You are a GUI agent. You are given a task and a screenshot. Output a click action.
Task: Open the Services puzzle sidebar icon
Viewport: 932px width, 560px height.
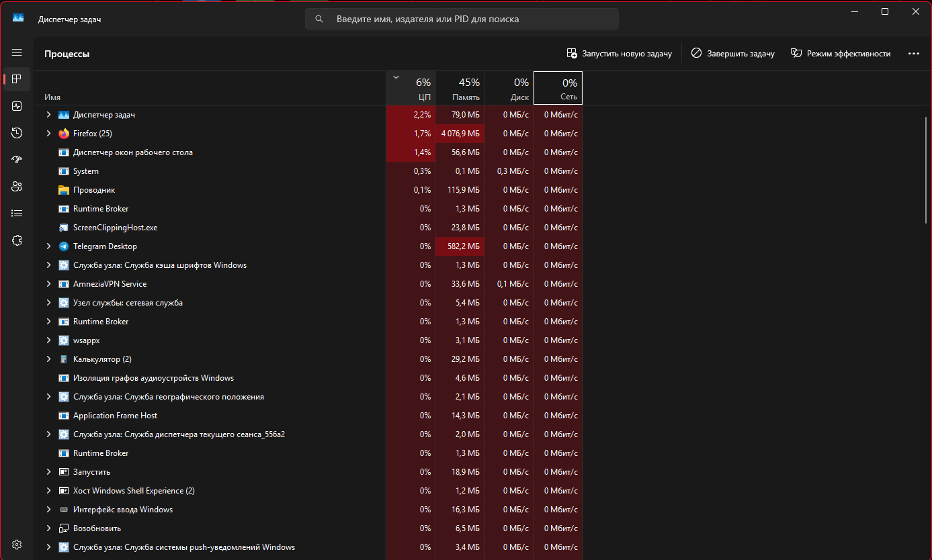coord(17,240)
